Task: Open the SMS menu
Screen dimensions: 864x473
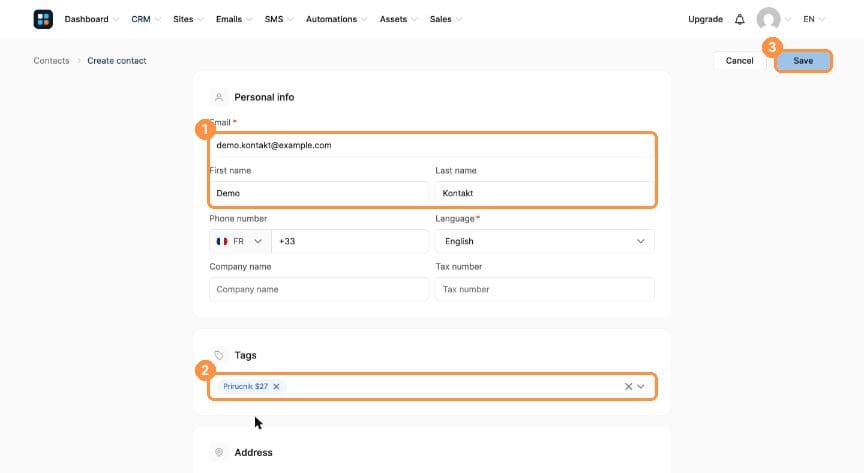Action: tap(278, 19)
